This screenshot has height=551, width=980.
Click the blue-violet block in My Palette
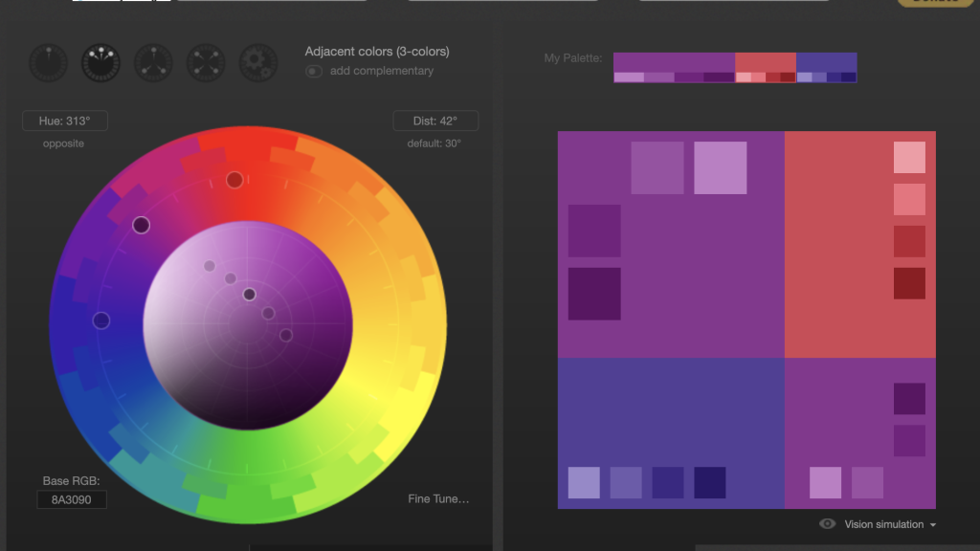[826, 62]
